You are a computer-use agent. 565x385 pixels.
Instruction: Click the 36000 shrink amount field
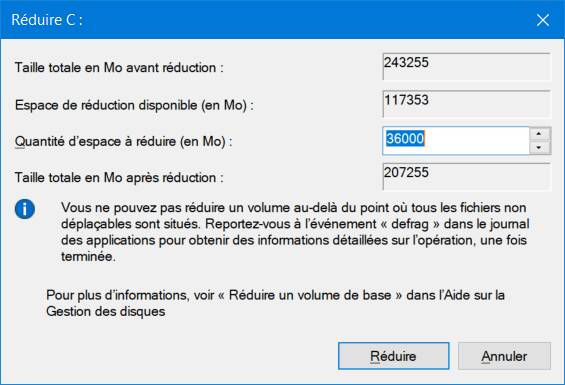[x=455, y=140]
